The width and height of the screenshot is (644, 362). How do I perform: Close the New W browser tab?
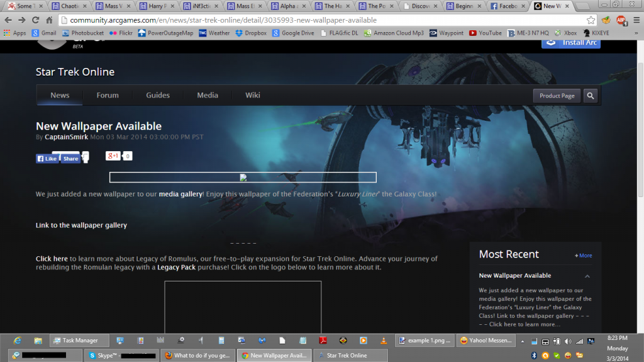click(567, 6)
